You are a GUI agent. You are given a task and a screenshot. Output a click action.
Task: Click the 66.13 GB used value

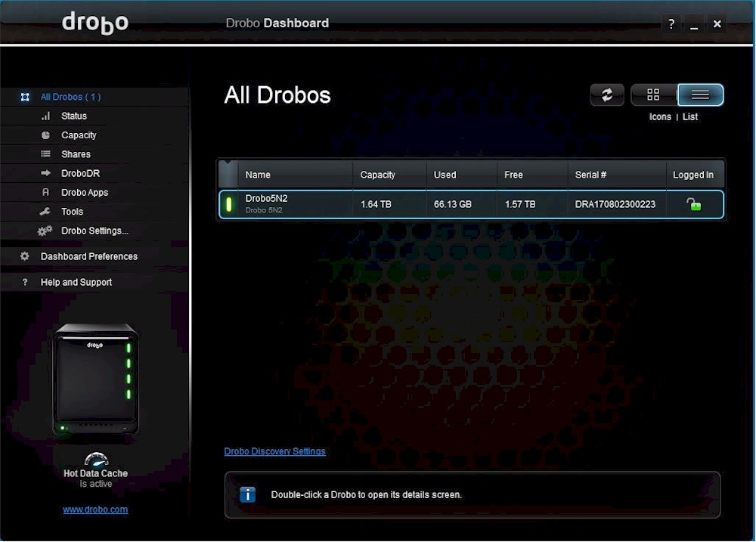453,204
